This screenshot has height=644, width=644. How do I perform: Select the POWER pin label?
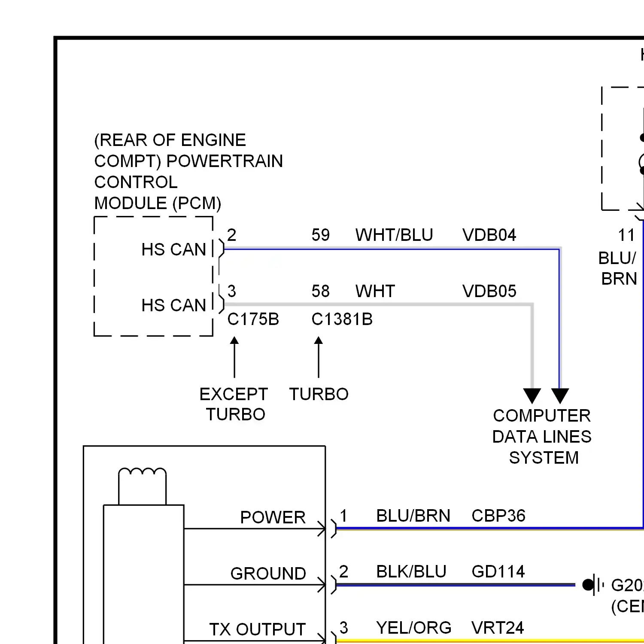tap(273, 517)
